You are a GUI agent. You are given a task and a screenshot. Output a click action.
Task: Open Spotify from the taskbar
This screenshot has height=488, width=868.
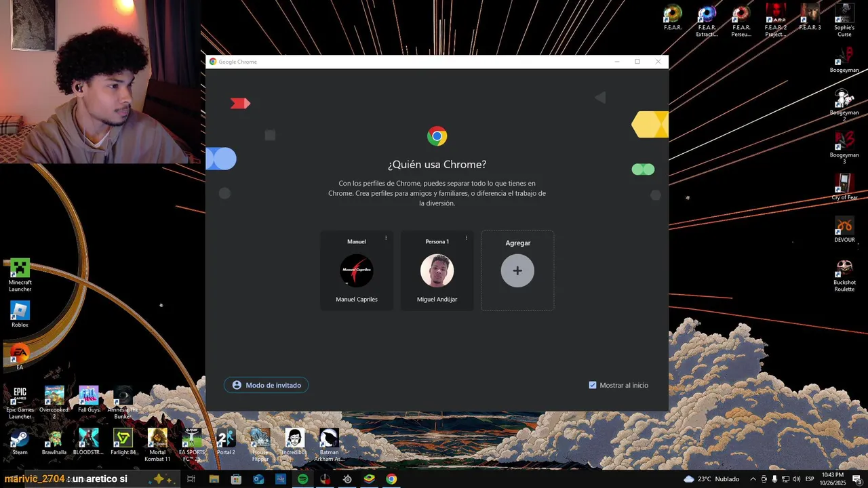(x=302, y=479)
